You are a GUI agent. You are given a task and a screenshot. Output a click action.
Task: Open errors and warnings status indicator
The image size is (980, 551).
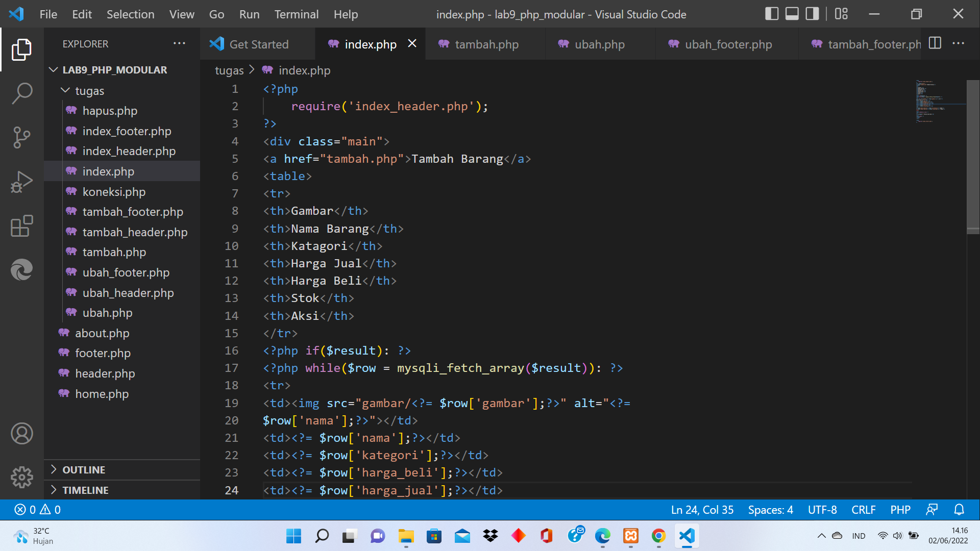[38, 510]
